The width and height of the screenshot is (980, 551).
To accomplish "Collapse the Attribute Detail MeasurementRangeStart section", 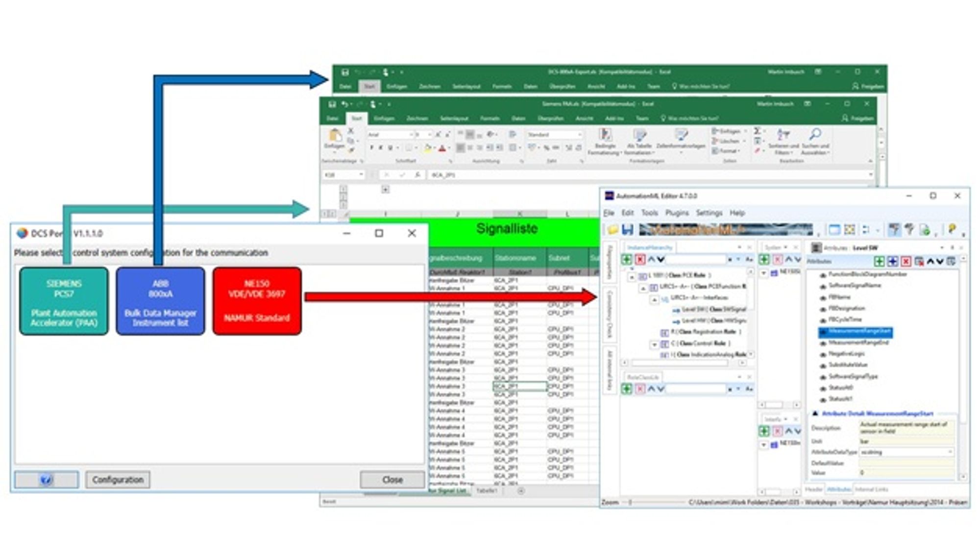I will coord(815,414).
